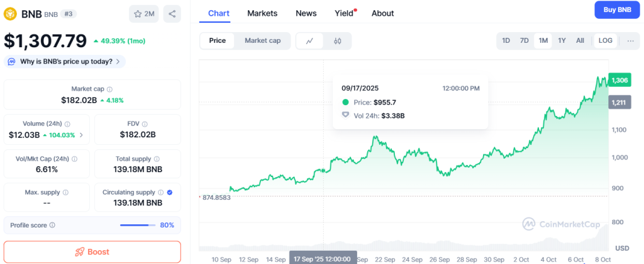
Task: Click the Max. supply info icon
Action: click(65, 192)
